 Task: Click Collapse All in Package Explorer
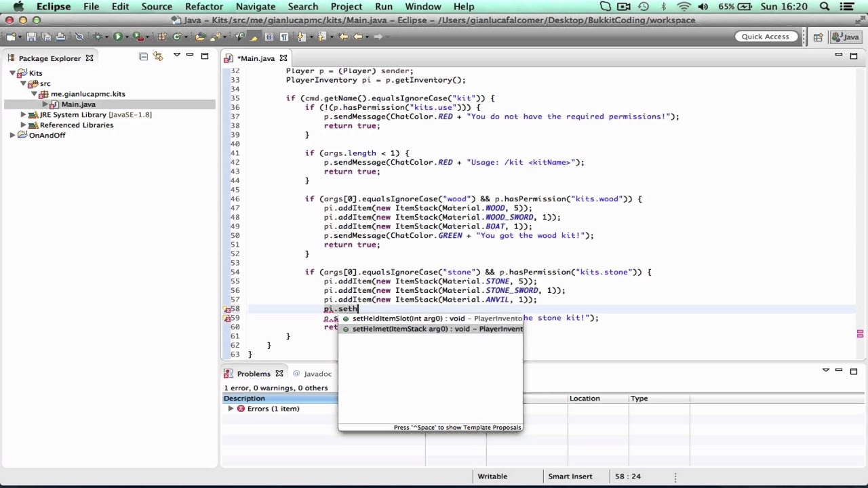coord(143,57)
